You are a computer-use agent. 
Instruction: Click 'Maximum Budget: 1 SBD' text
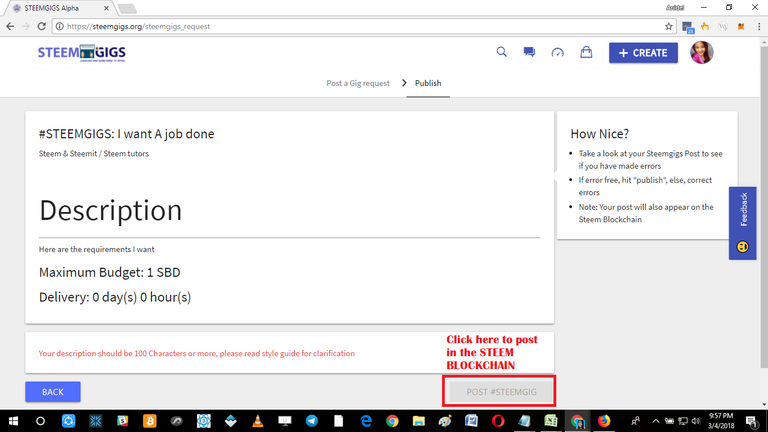110,272
